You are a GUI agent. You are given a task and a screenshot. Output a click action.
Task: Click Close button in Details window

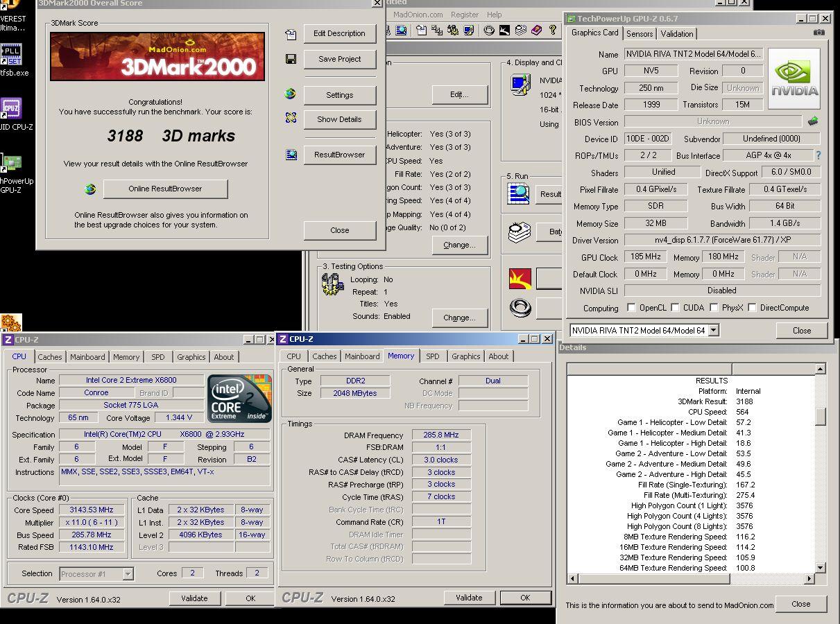click(801, 604)
